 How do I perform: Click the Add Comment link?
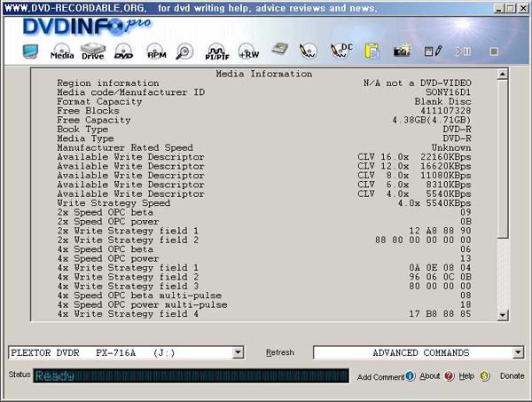[x=380, y=377]
